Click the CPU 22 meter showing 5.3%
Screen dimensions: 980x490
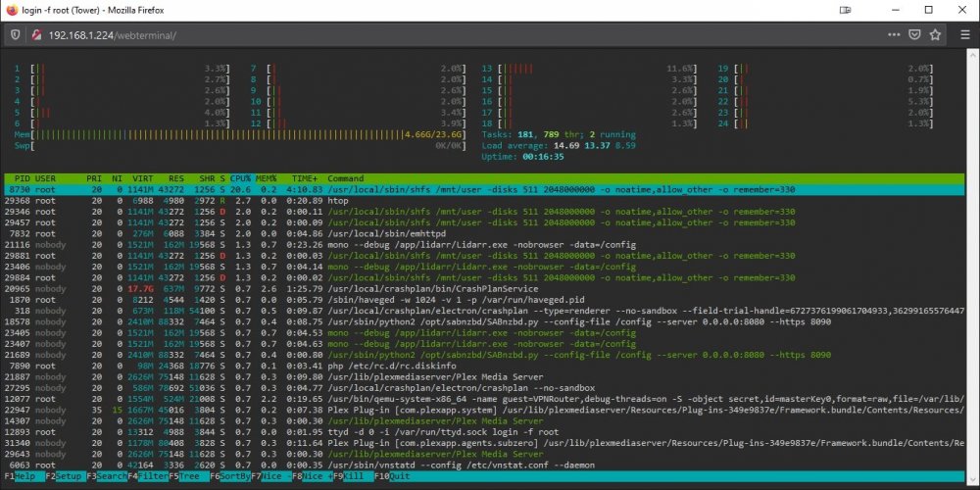[x=825, y=102]
